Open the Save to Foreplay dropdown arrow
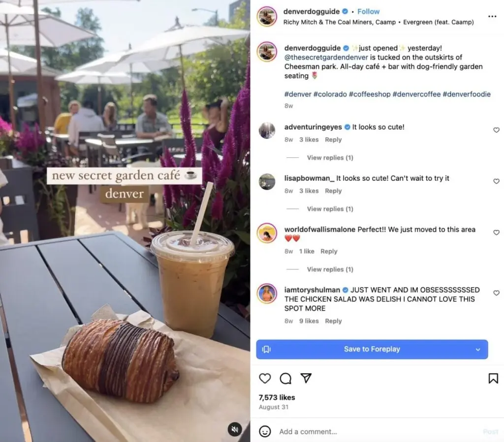The image size is (504, 442). (478, 349)
